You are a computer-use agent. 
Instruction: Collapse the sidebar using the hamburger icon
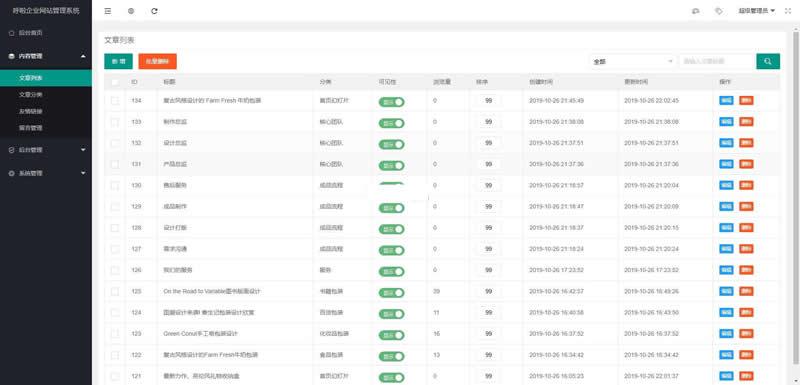[108, 11]
